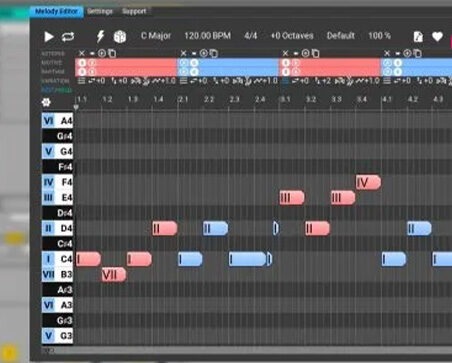Delete bar 1 using its X icon
452x363 pixels.
click(x=82, y=53)
